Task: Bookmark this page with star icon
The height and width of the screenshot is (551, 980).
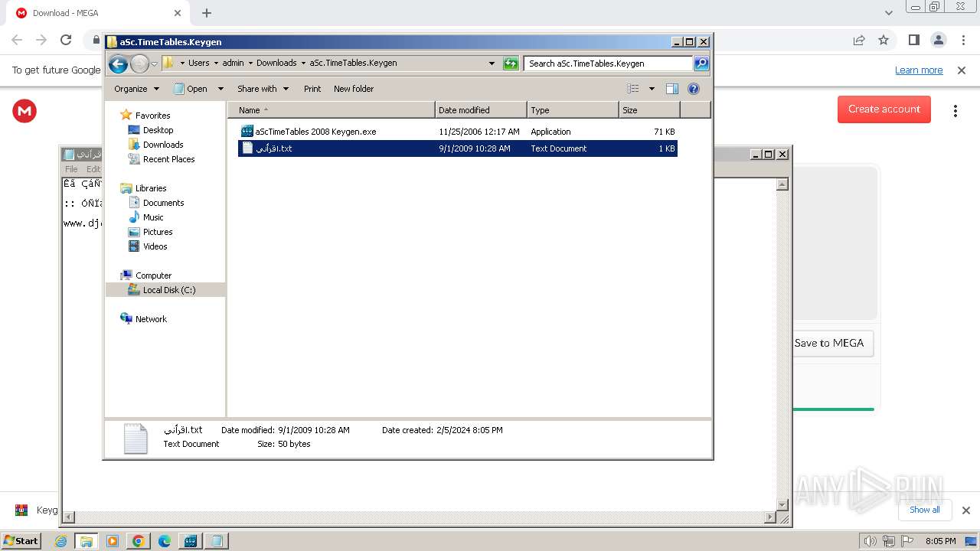Action: pyautogui.click(x=884, y=40)
